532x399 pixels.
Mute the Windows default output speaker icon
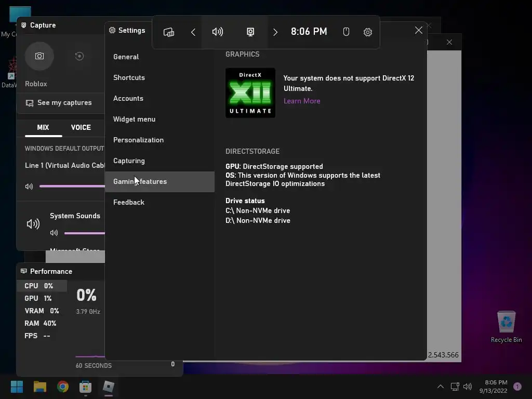[x=29, y=187]
